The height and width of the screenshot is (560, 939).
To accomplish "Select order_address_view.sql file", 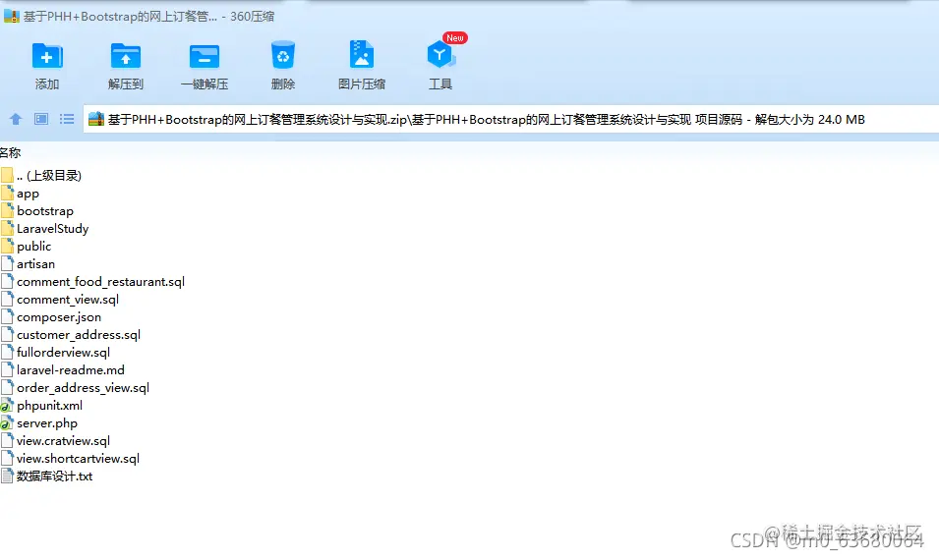I will (x=75, y=387).
